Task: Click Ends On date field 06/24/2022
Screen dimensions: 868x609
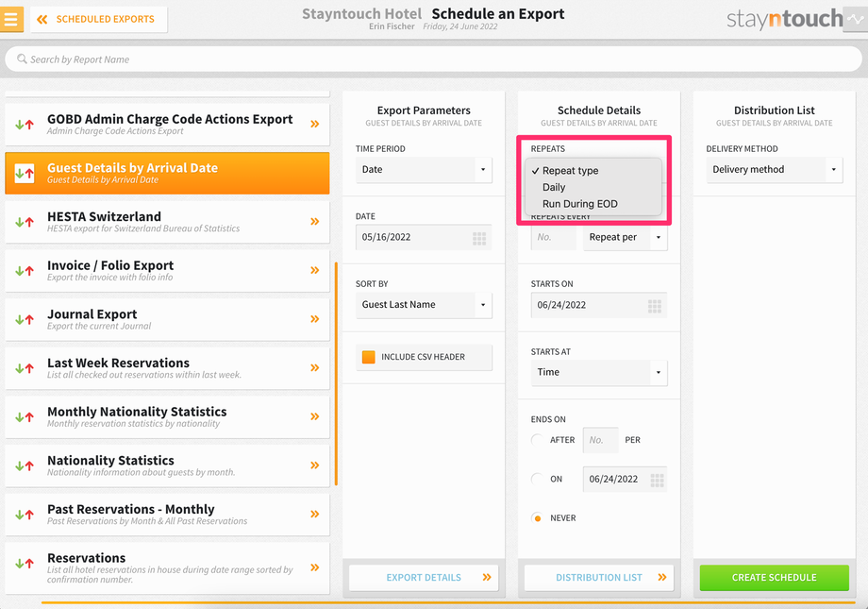Action: pyautogui.click(x=625, y=479)
